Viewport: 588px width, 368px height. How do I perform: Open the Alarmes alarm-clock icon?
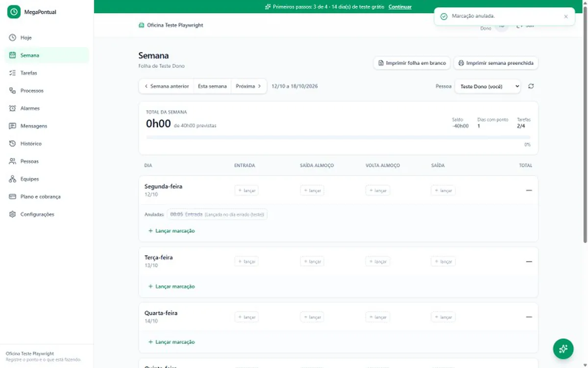tap(13, 108)
